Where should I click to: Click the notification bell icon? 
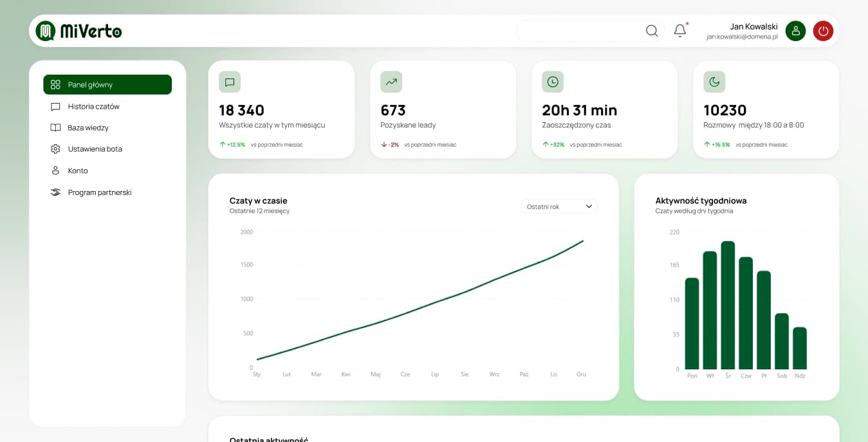680,30
